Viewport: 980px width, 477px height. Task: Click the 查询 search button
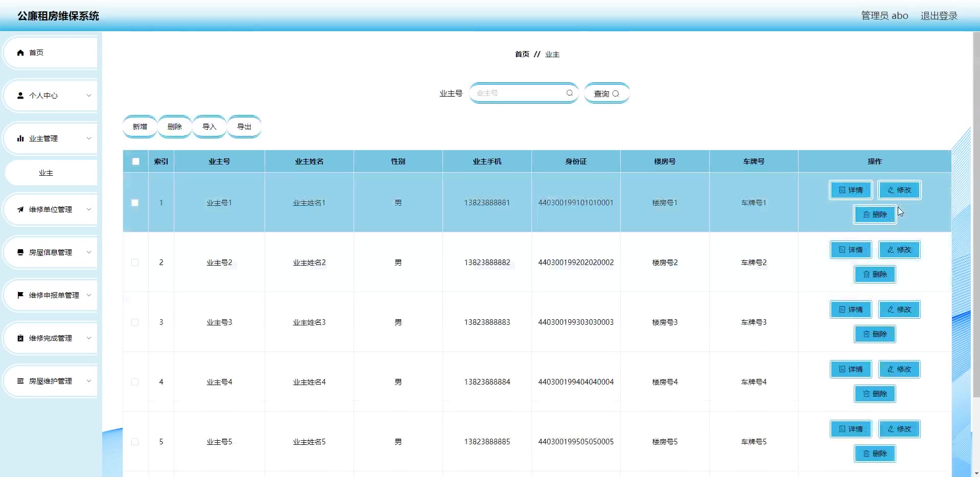(x=606, y=93)
